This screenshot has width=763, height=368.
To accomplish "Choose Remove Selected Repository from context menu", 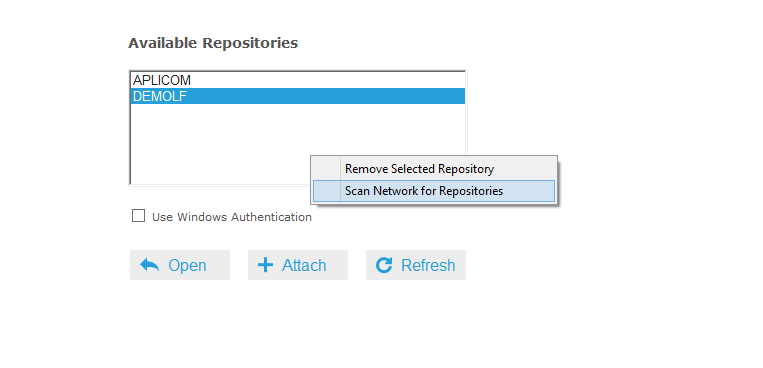I will tap(419, 169).
